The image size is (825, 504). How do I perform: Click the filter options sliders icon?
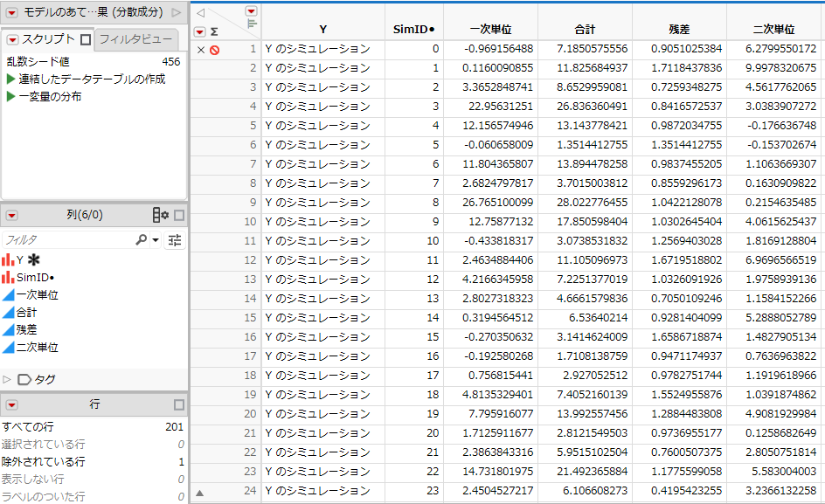pyautogui.click(x=175, y=240)
